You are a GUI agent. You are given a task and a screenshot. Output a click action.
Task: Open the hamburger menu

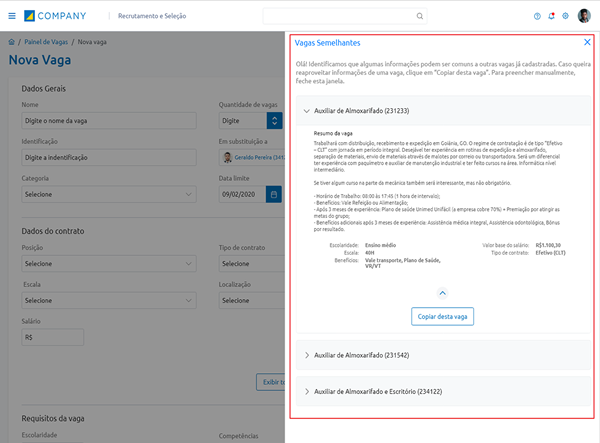[x=12, y=16]
